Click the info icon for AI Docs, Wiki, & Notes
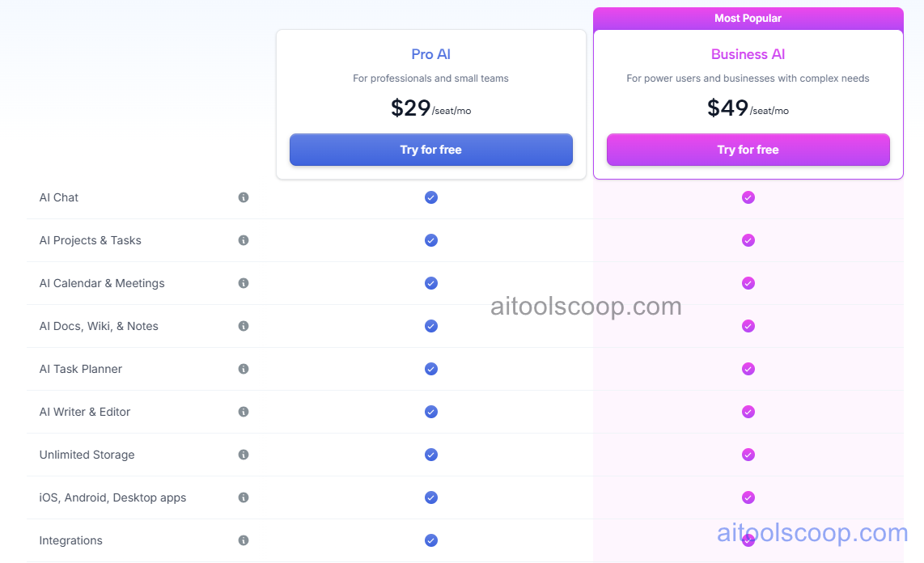 click(244, 326)
